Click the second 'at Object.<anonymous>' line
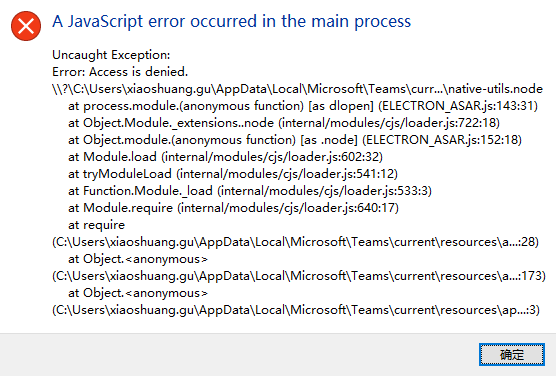This screenshot has height=376, width=556. tap(138, 293)
